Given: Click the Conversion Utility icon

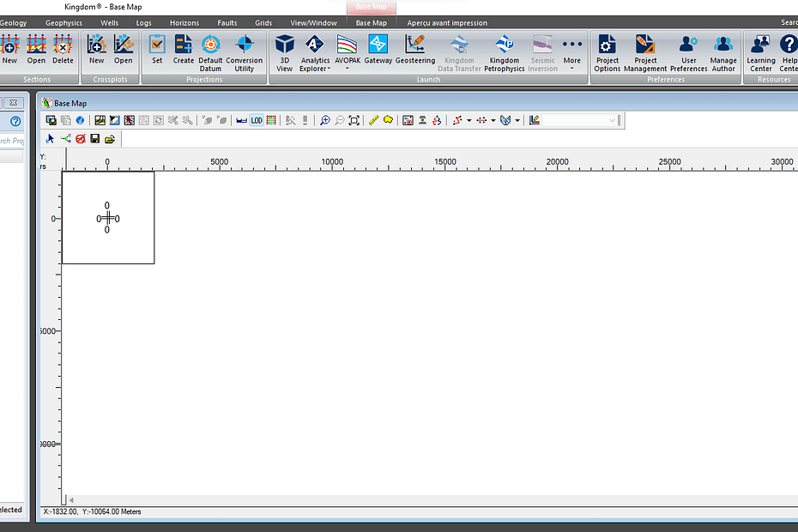Looking at the screenshot, I should point(245,52).
